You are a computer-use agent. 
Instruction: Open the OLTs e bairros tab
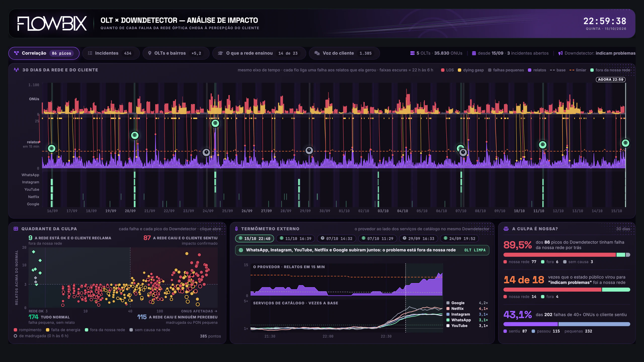176,53
